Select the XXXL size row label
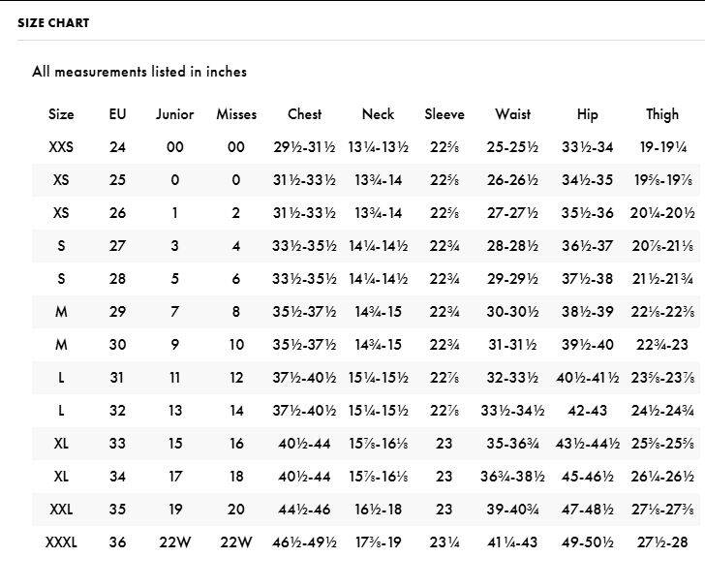This screenshot has height=588, width=705. [61, 542]
